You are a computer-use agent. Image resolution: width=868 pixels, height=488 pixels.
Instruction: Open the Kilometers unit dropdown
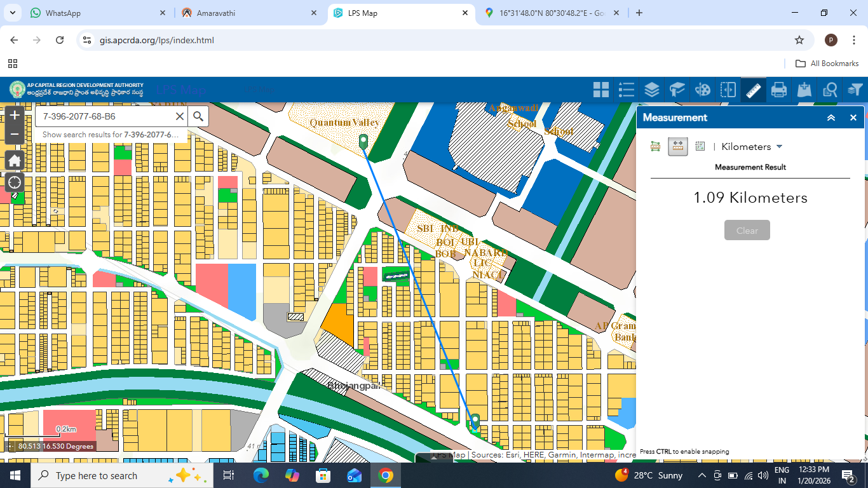pos(752,147)
